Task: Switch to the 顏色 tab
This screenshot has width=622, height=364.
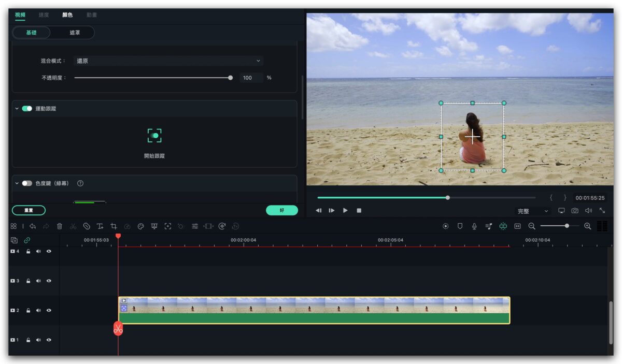Action: click(67, 15)
